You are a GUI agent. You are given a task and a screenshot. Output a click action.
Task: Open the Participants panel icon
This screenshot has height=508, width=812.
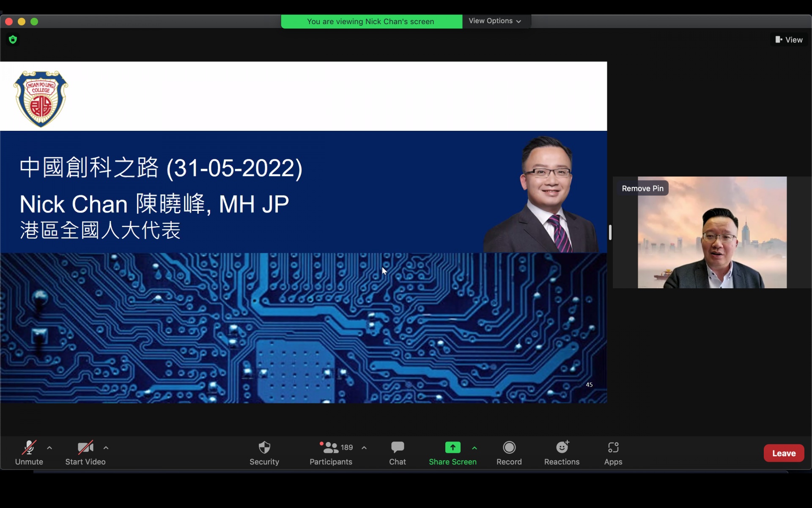[330, 448]
